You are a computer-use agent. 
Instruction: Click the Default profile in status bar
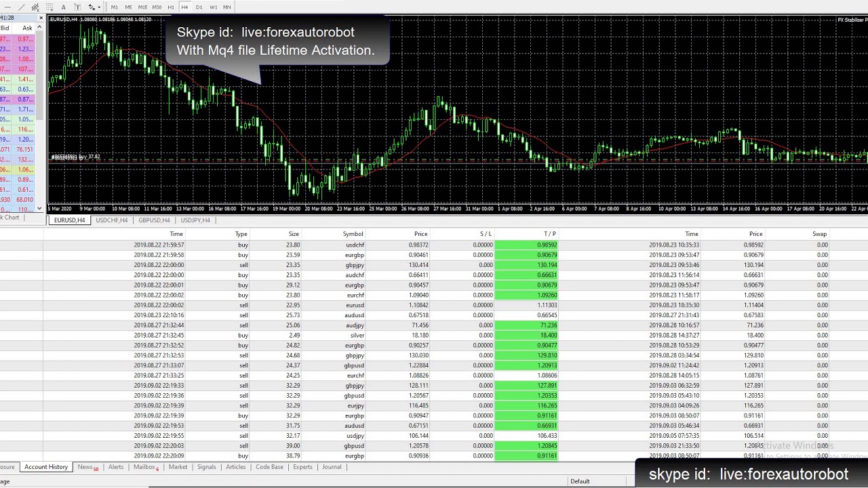580,481
